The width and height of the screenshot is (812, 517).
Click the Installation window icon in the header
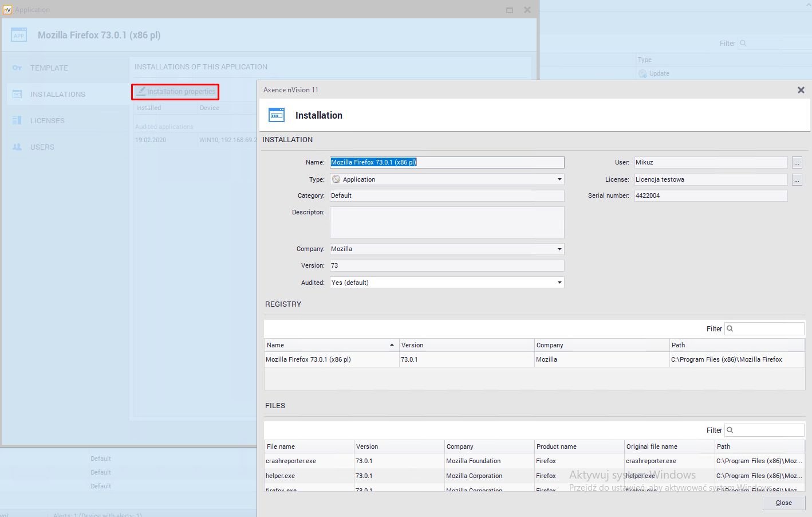pyautogui.click(x=277, y=115)
